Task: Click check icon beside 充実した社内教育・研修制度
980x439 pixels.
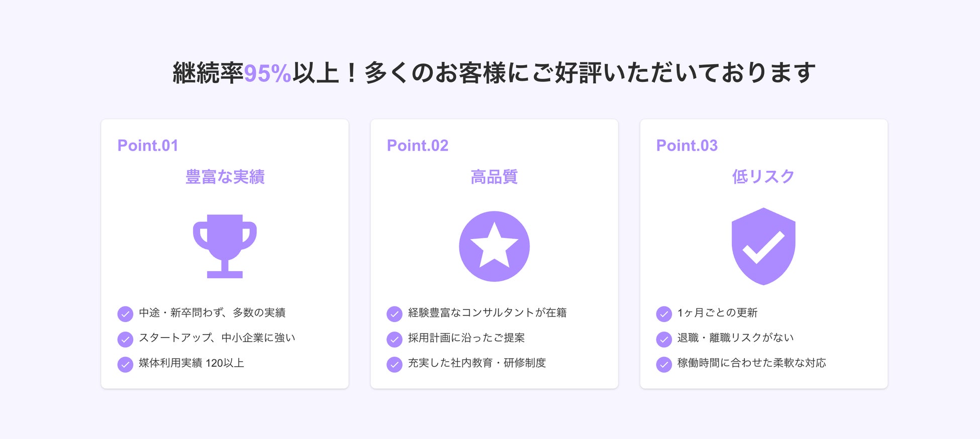Action: click(395, 364)
